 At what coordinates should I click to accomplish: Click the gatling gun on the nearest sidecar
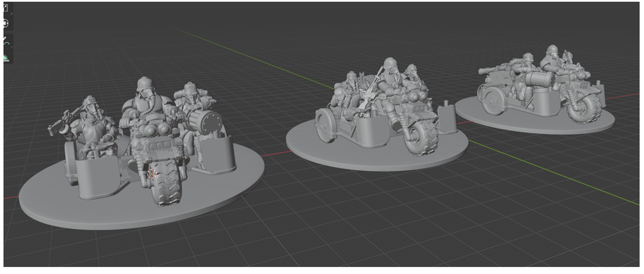[207, 122]
